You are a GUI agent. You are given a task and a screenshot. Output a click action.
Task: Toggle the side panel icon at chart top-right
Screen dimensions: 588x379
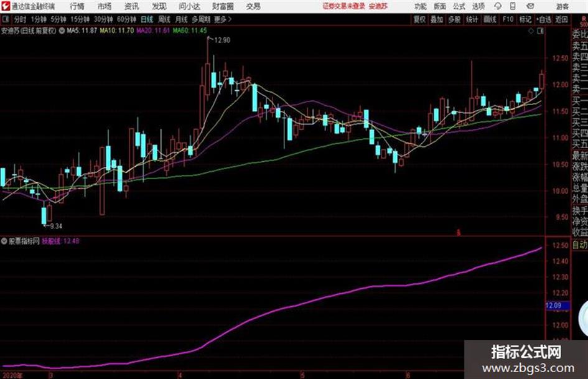(540, 31)
